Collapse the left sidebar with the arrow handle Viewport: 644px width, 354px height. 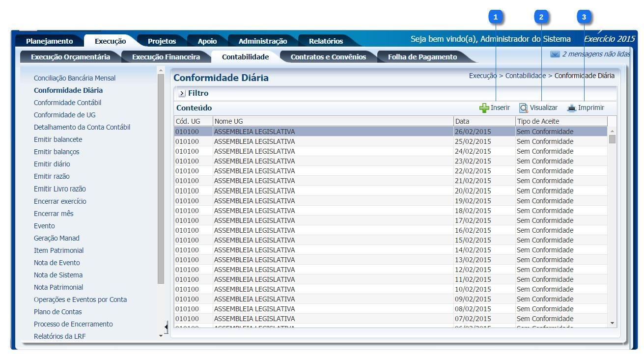[166, 326]
